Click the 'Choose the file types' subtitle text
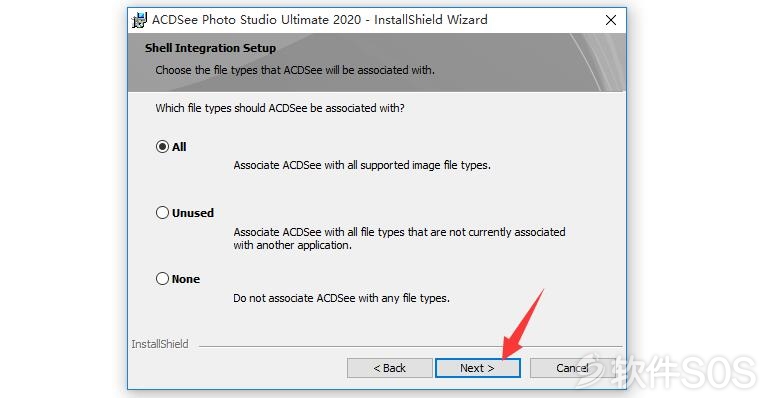The width and height of the screenshot is (769, 398). coord(295,70)
